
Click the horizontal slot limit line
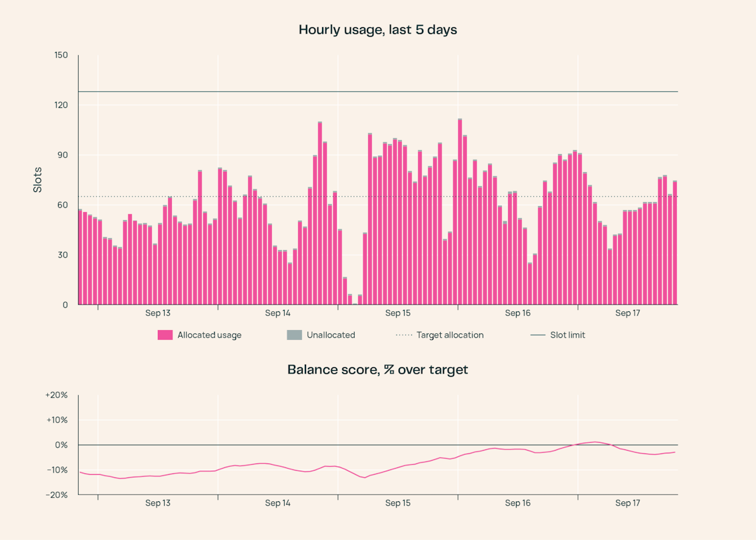pyautogui.click(x=378, y=91)
